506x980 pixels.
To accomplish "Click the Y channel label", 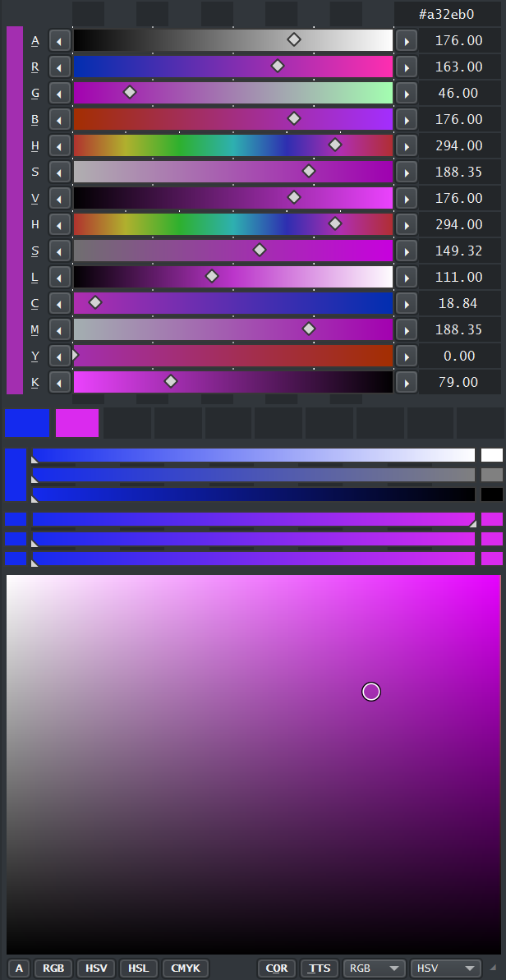I will click(35, 356).
